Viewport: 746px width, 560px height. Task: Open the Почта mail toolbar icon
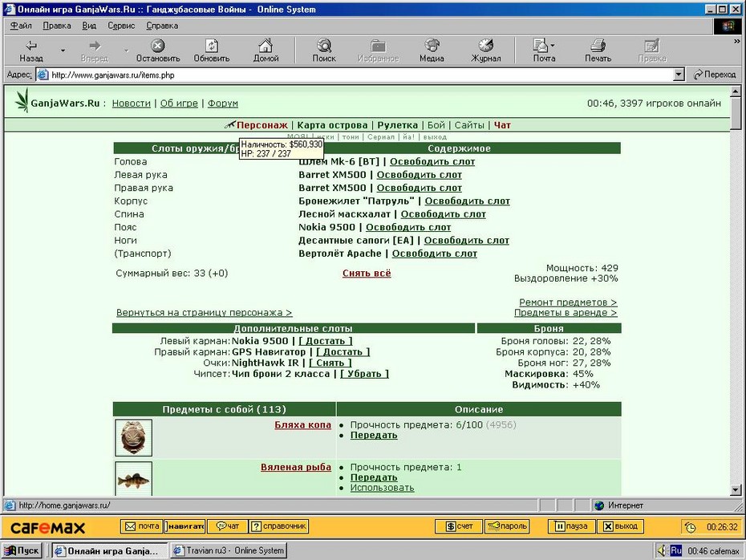(x=541, y=45)
